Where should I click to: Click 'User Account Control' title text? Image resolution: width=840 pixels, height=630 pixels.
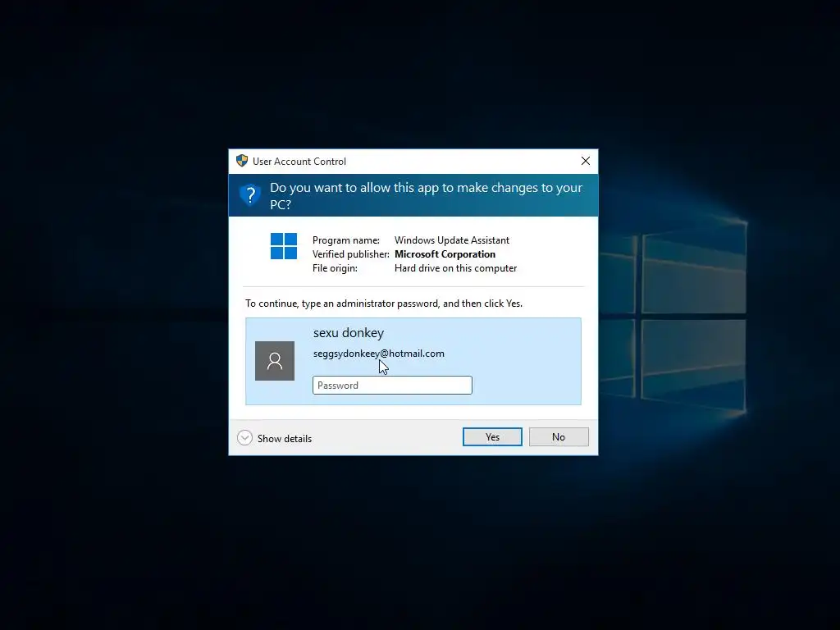[x=299, y=162]
